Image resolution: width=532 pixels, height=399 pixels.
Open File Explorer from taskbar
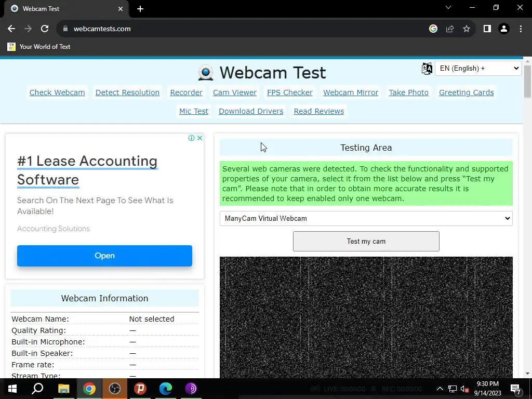point(63,389)
